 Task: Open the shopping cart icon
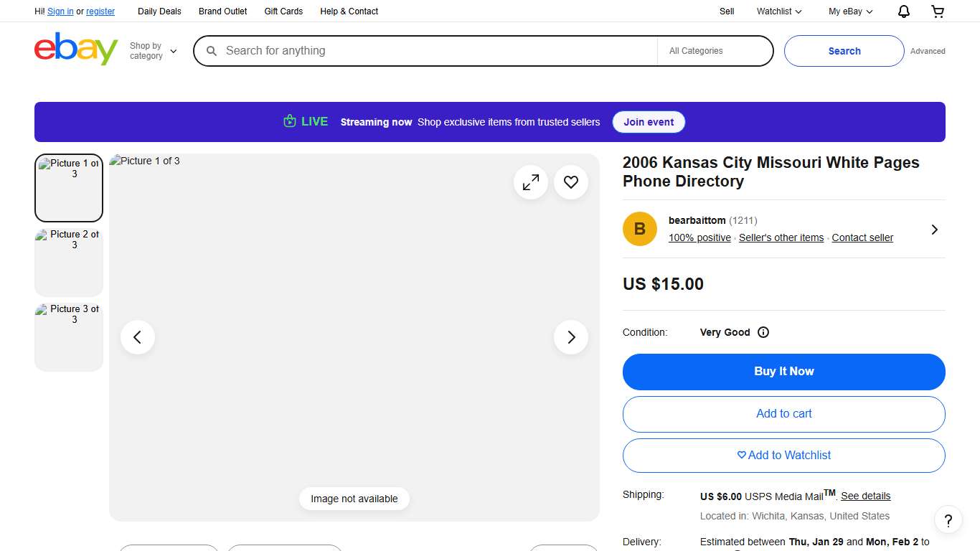[938, 11]
